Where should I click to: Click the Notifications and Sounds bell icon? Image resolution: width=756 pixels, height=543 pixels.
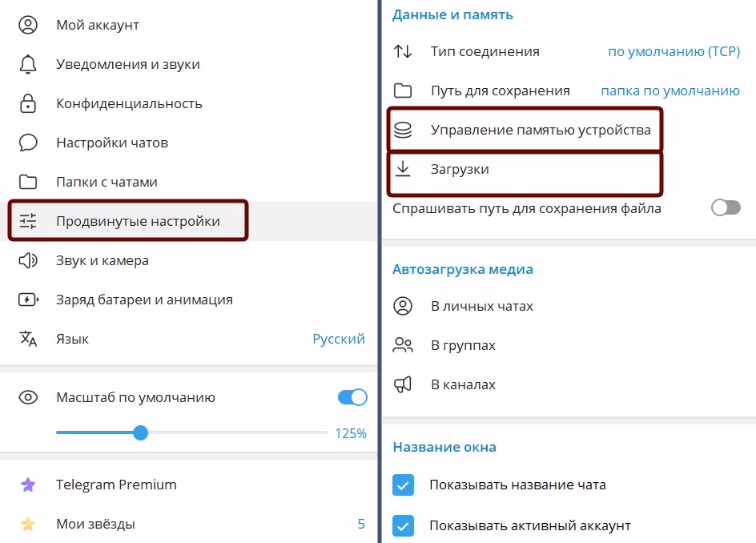(28, 64)
